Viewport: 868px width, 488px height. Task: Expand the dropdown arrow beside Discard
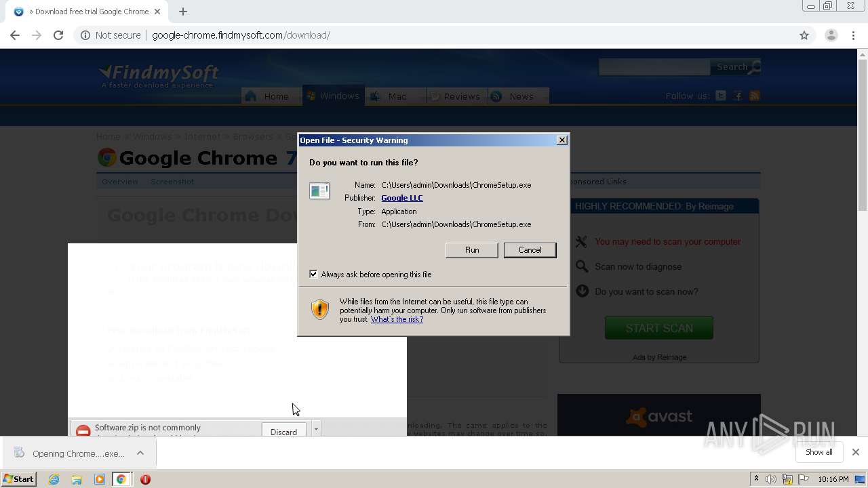point(315,429)
